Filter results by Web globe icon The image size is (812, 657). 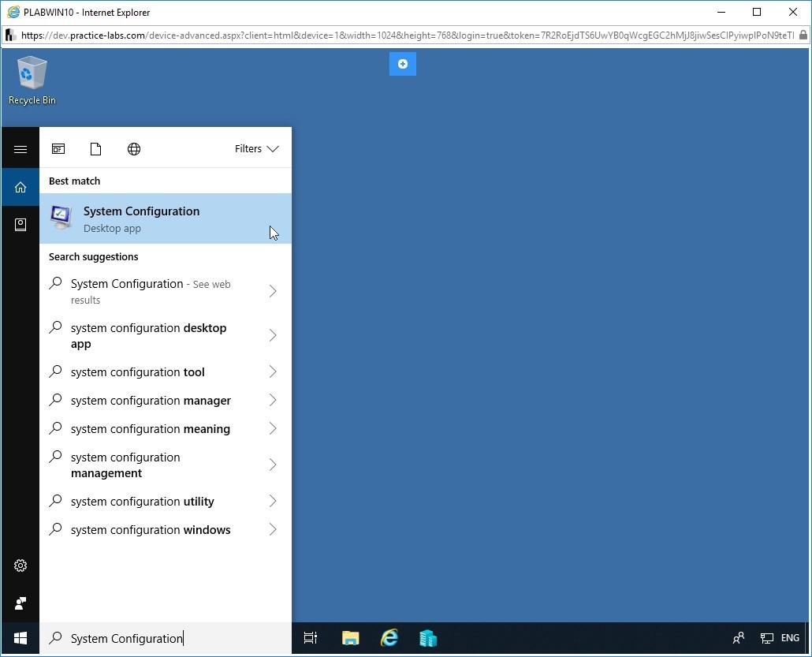pyautogui.click(x=133, y=149)
